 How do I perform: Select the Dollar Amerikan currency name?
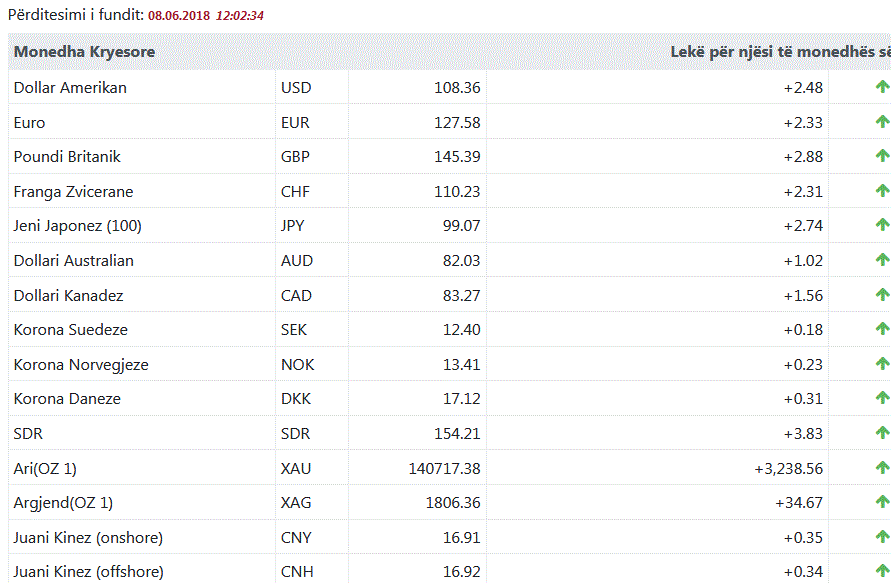click(x=70, y=87)
